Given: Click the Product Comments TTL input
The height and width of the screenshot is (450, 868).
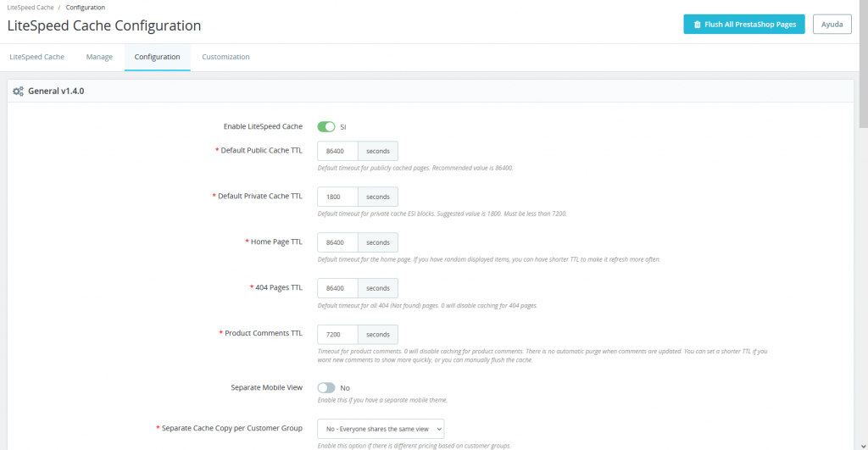Looking at the screenshot, I should coord(337,334).
